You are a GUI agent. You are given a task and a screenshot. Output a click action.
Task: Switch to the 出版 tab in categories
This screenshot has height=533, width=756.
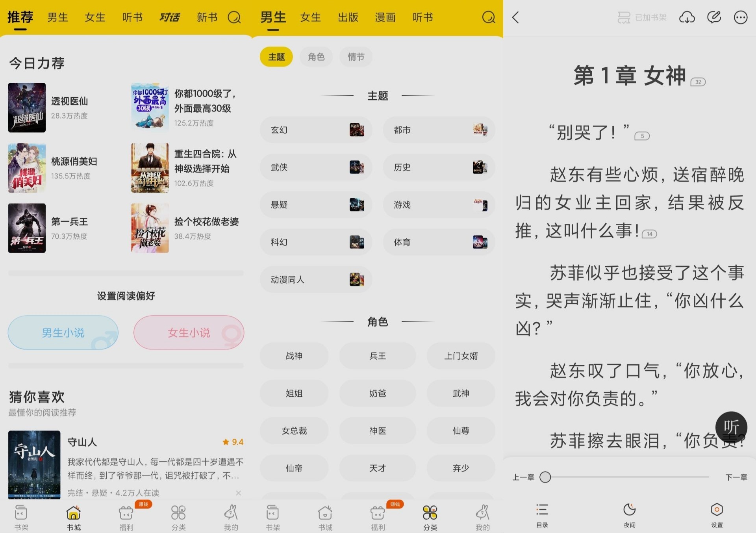click(x=348, y=17)
